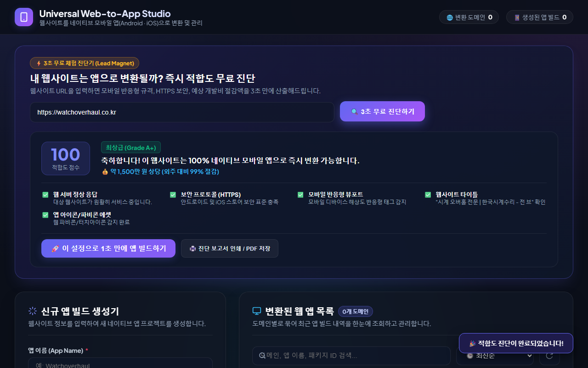Click 이 설정으로 1초 만에 앱 빌드하기
Screen dimensions: 588x368
coord(108,248)
